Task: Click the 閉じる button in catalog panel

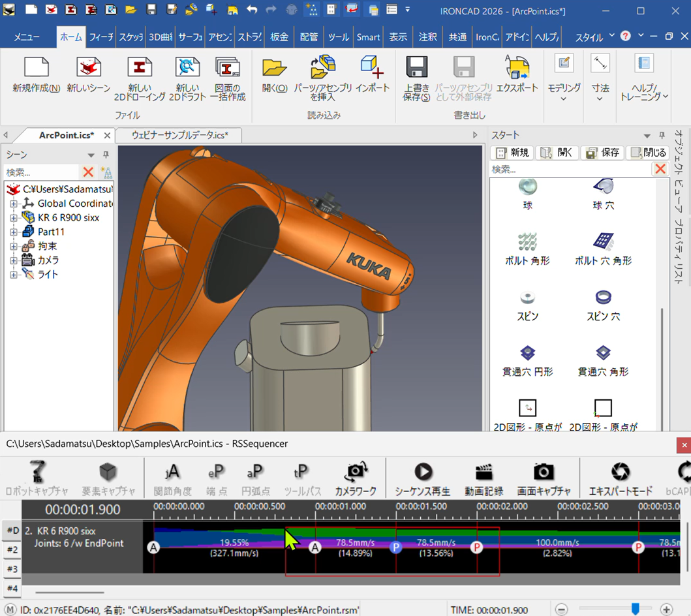Action: click(x=648, y=153)
